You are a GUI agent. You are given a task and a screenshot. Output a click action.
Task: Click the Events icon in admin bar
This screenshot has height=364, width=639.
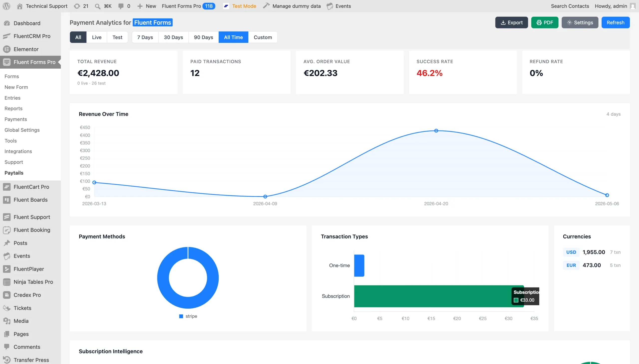pos(330,6)
